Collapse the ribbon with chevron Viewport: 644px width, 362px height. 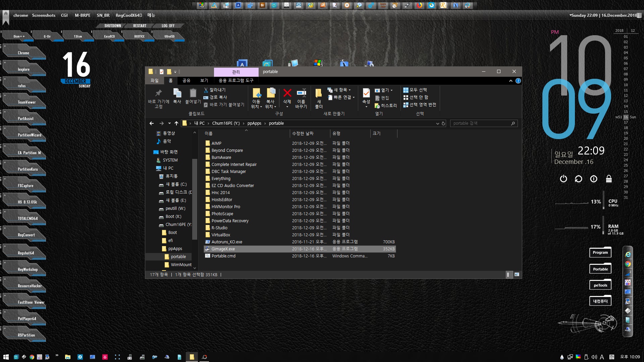click(511, 81)
